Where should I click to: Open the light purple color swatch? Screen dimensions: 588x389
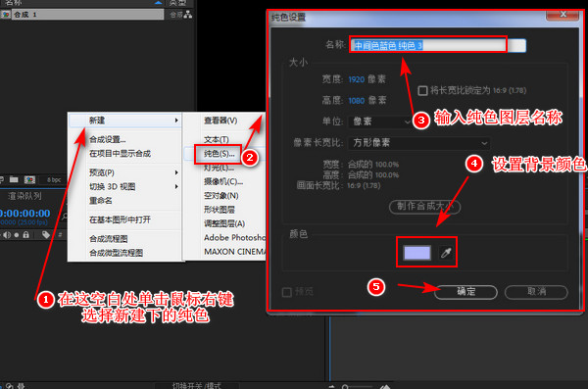point(417,253)
